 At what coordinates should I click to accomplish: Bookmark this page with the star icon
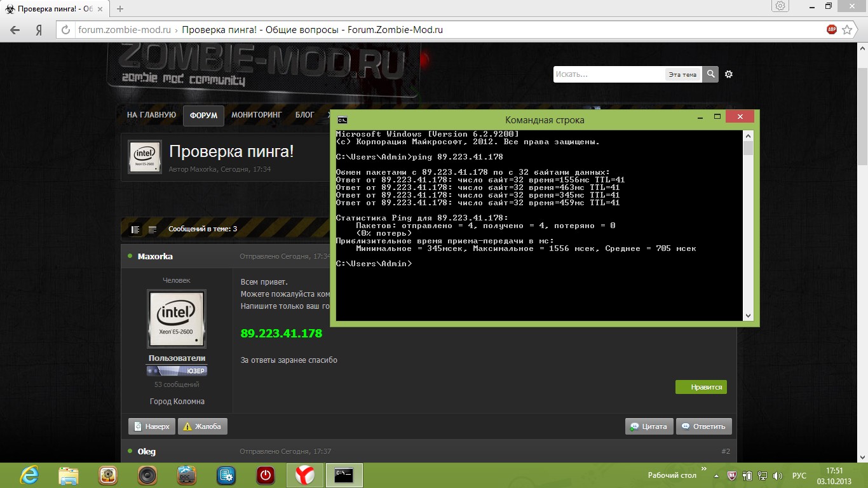click(847, 29)
